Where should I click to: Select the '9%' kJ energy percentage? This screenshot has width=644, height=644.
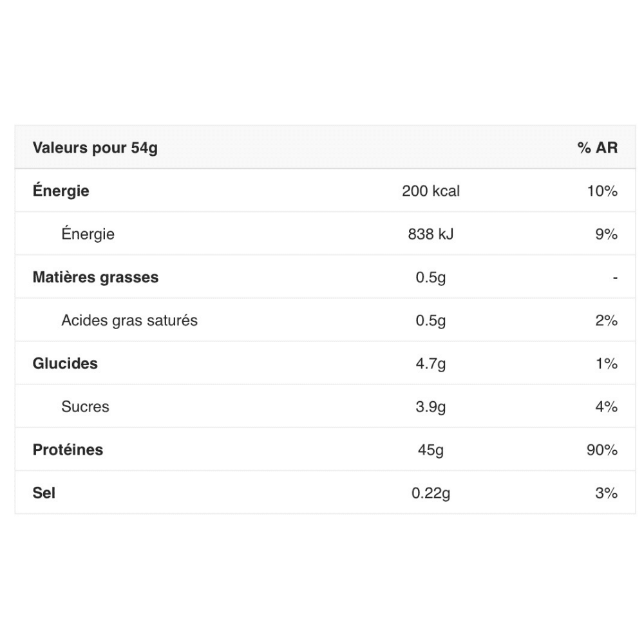(x=606, y=234)
